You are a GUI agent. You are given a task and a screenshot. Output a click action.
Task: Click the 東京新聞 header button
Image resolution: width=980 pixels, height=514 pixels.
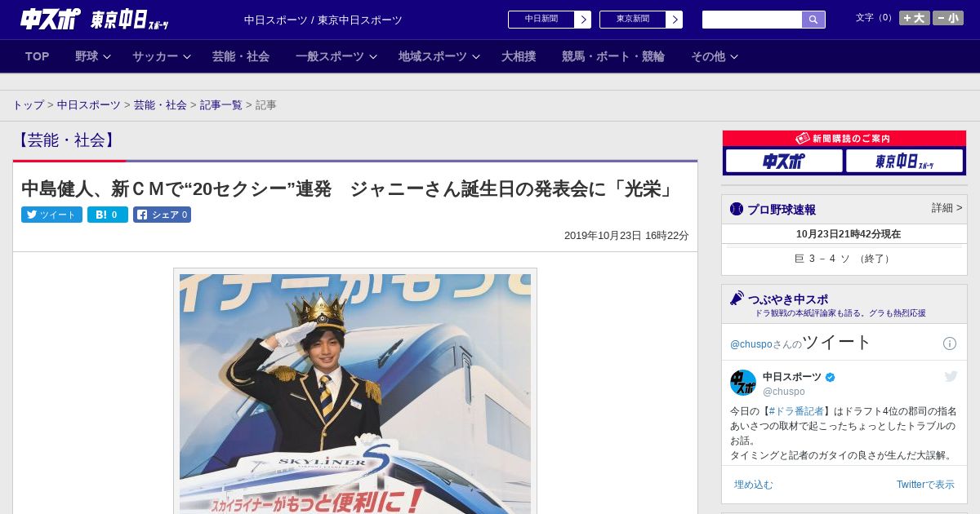[633, 20]
